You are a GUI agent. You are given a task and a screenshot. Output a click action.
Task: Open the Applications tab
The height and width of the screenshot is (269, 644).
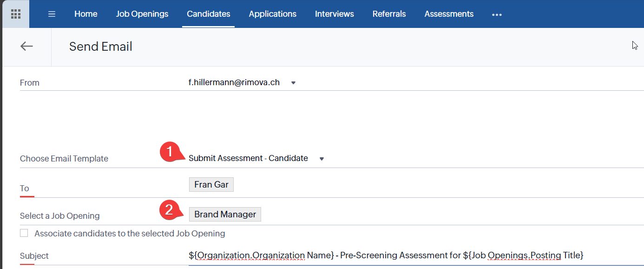[x=272, y=14]
